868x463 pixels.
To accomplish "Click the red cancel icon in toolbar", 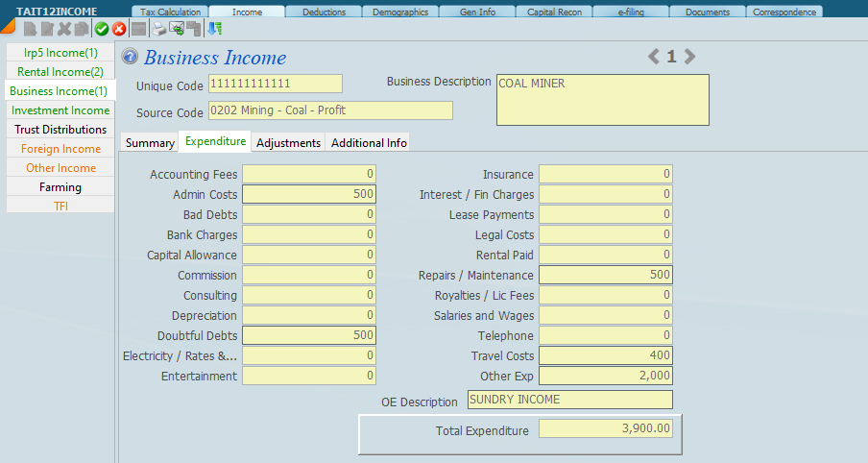I will [x=119, y=29].
